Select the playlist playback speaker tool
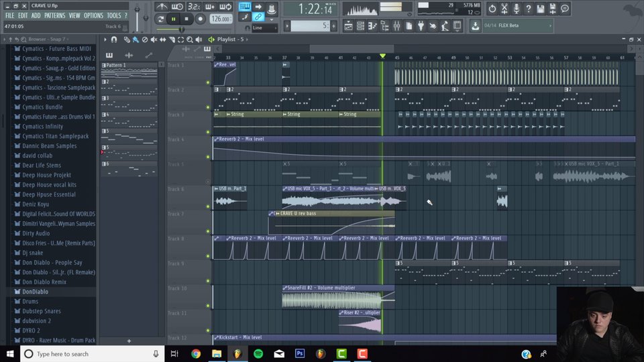This screenshot has height=362, width=644. (x=199, y=40)
